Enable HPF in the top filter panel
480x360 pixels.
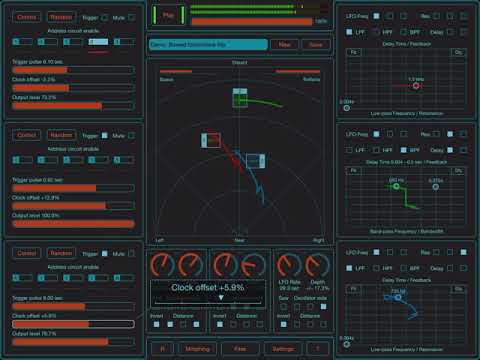click(x=376, y=32)
